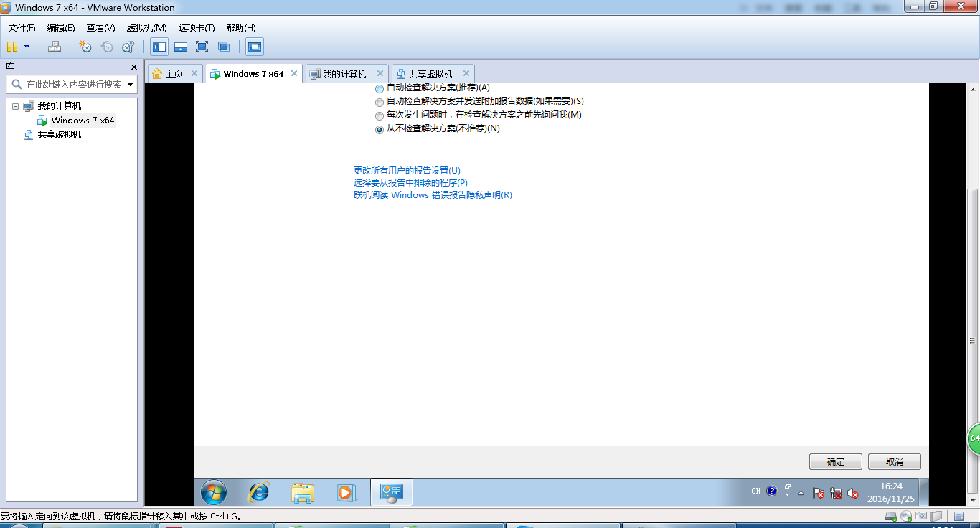The width and height of the screenshot is (980, 528).
Task: Select 自动检查解决方案(推荐) radio option
Action: 380,88
